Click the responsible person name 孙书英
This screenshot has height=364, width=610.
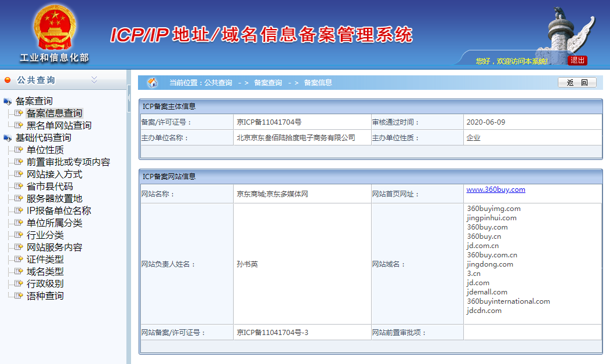[247, 264]
